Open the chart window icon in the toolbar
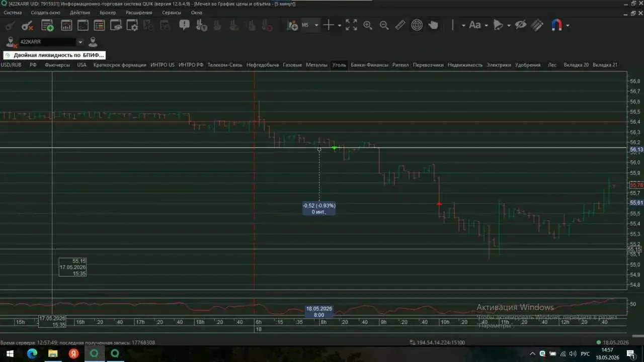Screen dimensions: 644x362 point(66,25)
